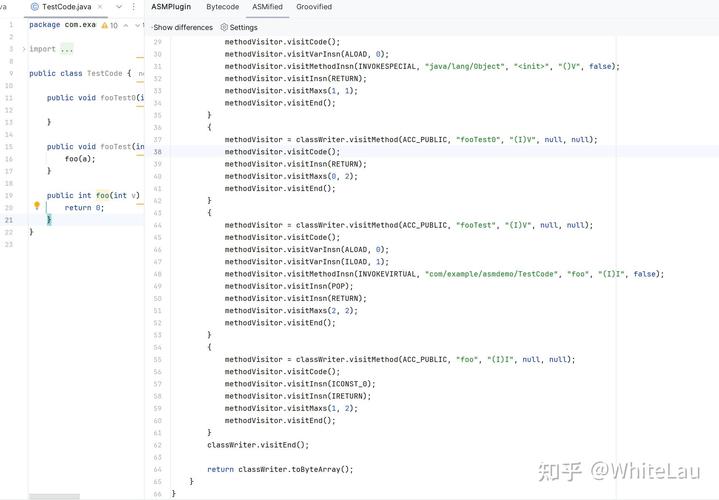Viewport: 719px width, 500px height.
Task: Click the highlighted closing brace on line 21
Action: coord(49,220)
